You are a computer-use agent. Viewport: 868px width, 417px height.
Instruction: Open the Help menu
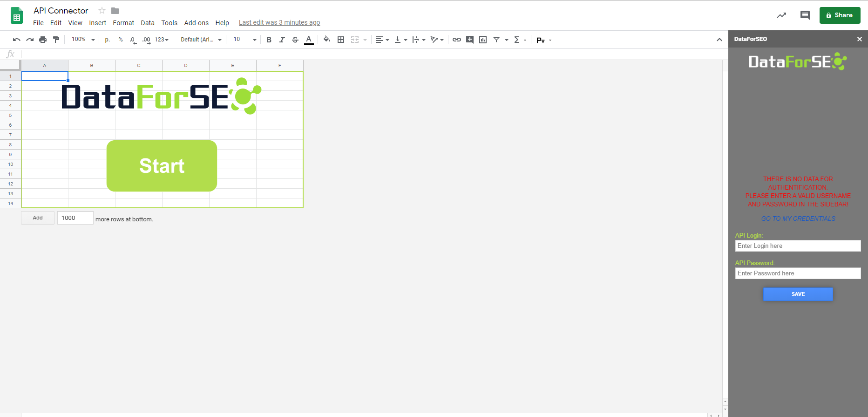click(222, 23)
